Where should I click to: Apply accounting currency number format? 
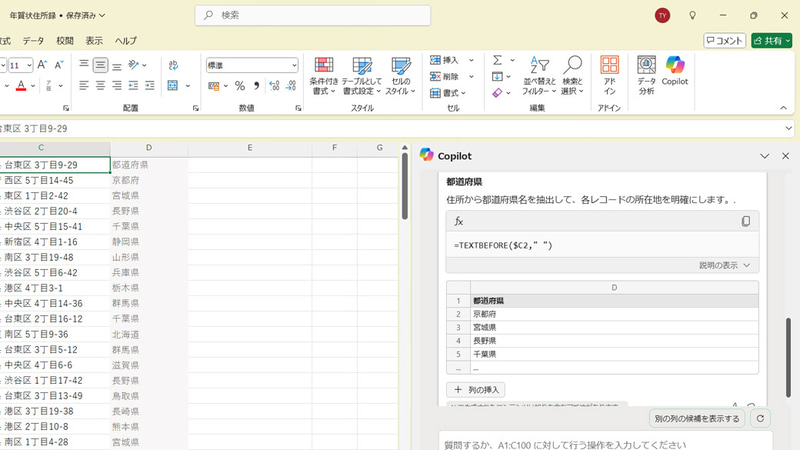pos(214,86)
